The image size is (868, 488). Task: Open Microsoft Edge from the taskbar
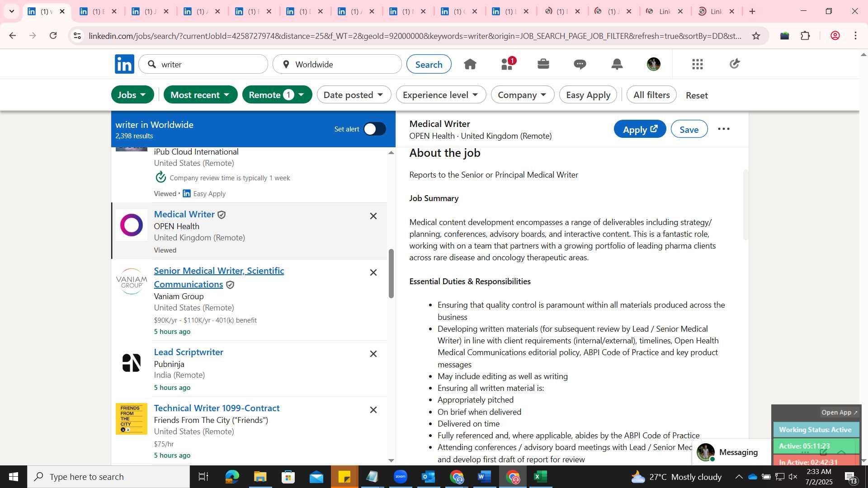[x=232, y=477]
